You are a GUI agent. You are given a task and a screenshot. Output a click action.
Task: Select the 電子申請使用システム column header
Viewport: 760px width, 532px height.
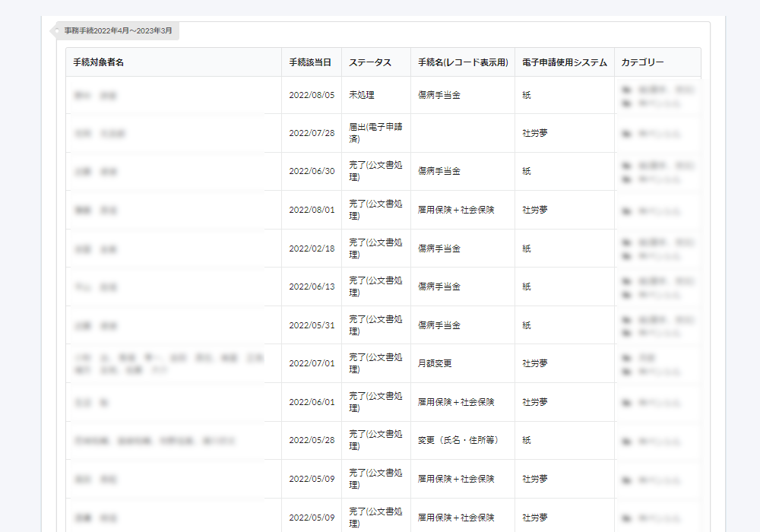click(564, 62)
